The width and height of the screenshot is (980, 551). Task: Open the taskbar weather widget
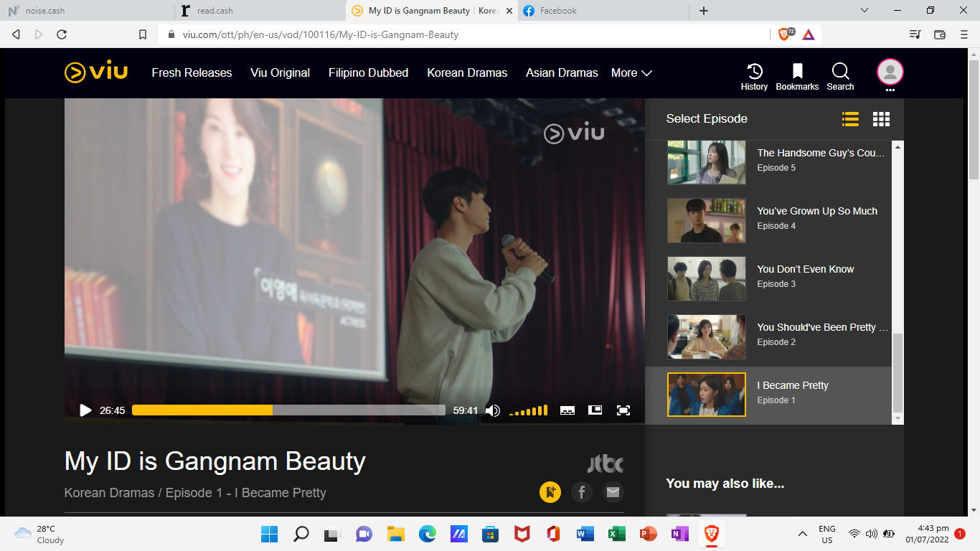(x=39, y=534)
